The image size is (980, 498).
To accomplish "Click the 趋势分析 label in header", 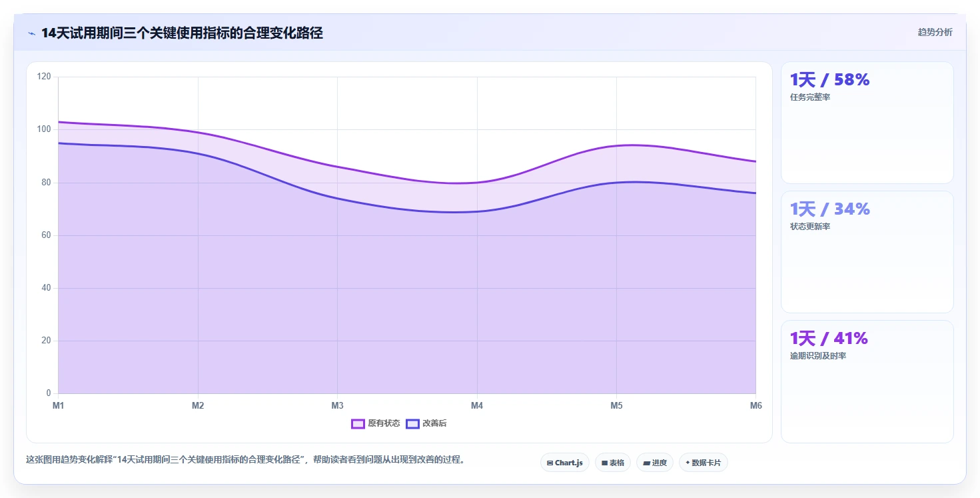I will 935,32.
